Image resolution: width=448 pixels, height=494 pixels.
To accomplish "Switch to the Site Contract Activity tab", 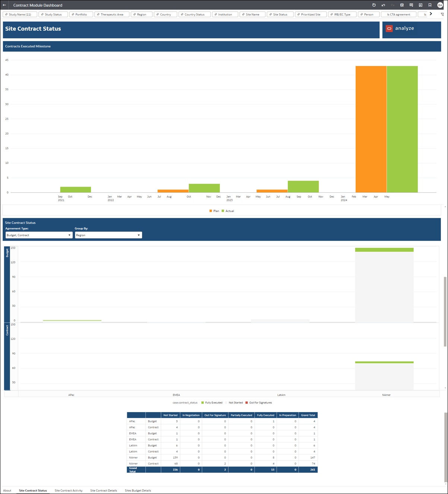I will tap(68, 491).
